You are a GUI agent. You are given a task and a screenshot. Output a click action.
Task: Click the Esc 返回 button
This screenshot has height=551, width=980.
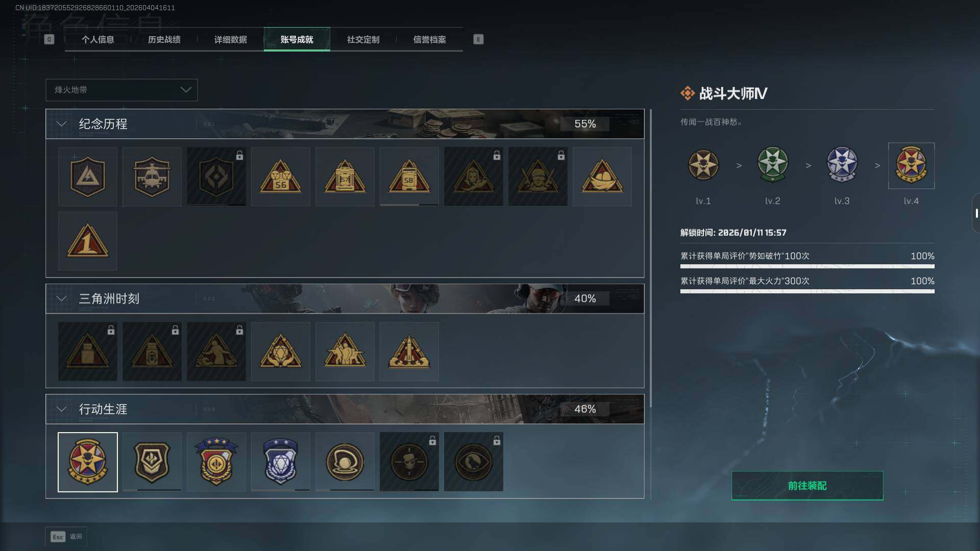[x=66, y=537]
